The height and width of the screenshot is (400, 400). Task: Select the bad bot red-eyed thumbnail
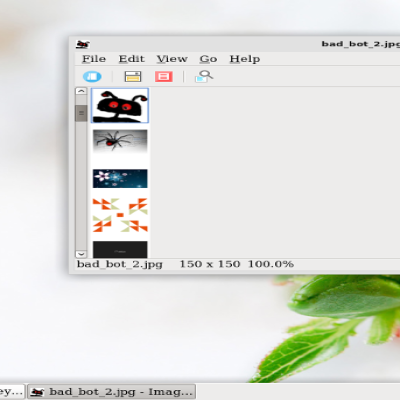point(120,106)
